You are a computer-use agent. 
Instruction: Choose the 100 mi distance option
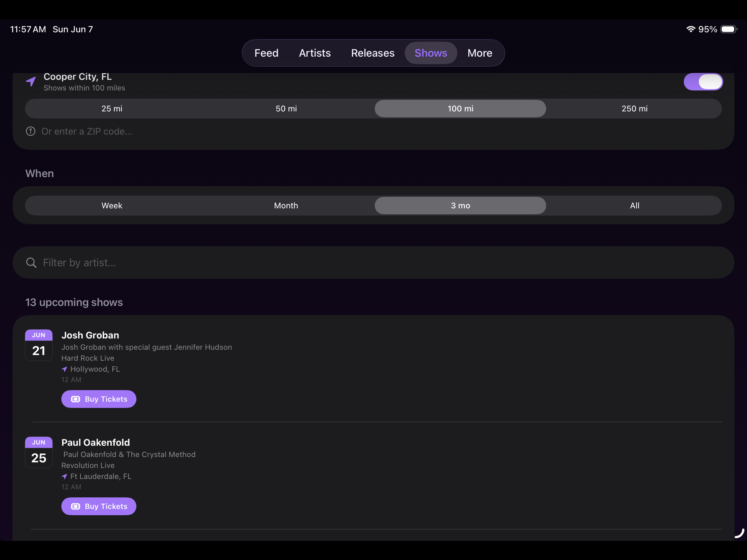coord(460,109)
